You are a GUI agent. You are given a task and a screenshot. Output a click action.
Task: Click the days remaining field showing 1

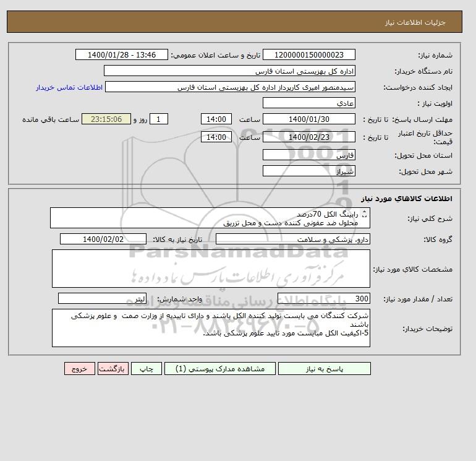pyautogui.click(x=159, y=119)
